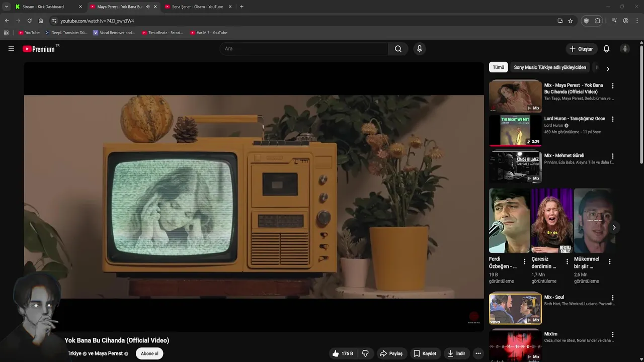This screenshot has width=644, height=362.
Task: Select the Tümü filter chip
Action: point(498,67)
